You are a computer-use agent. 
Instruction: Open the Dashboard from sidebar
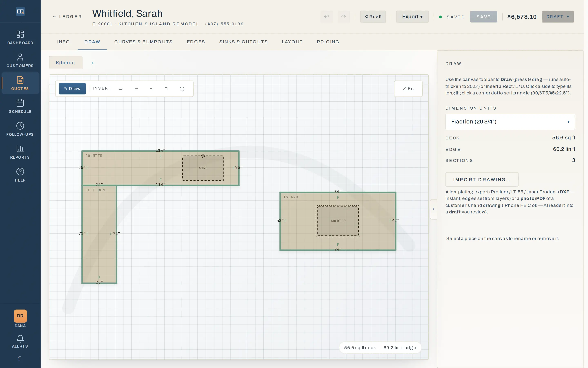20,37
